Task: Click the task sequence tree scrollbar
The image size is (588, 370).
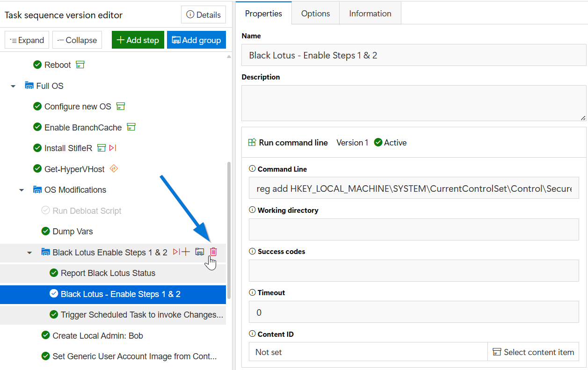Action: pyautogui.click(x=229, y=230)
